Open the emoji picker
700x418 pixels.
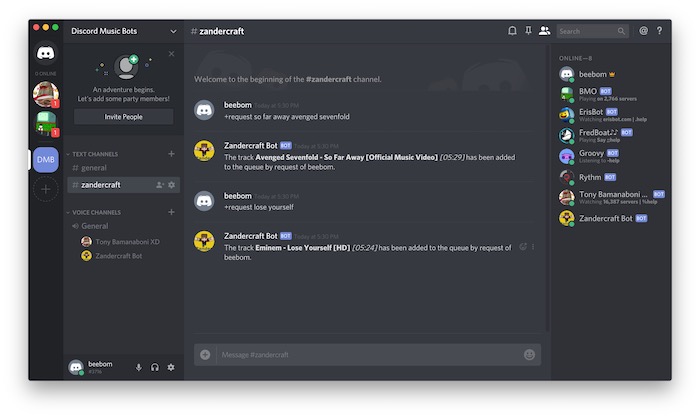pyautogui.click(x=529, y=355)
